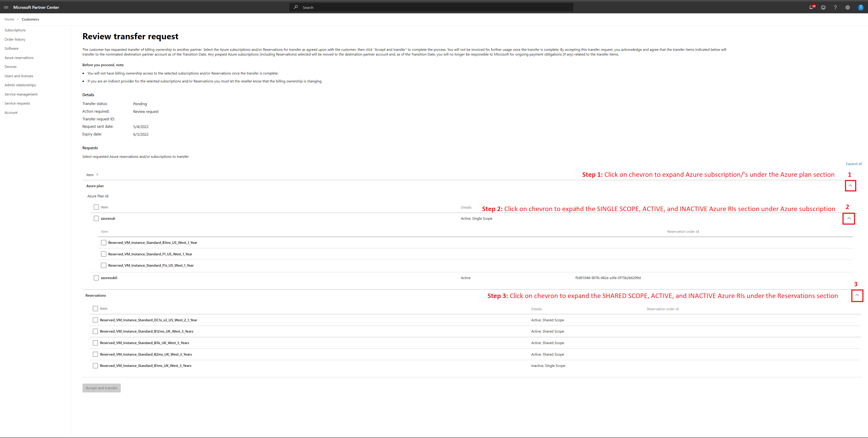
Task: Check the azuresub subscription checkbox
Action: click(96, 219)
